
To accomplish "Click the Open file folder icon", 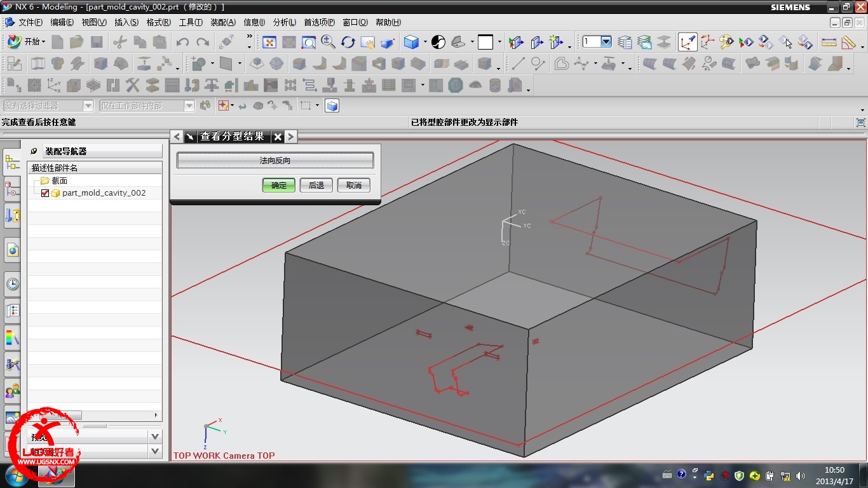I will pos(76,42).
